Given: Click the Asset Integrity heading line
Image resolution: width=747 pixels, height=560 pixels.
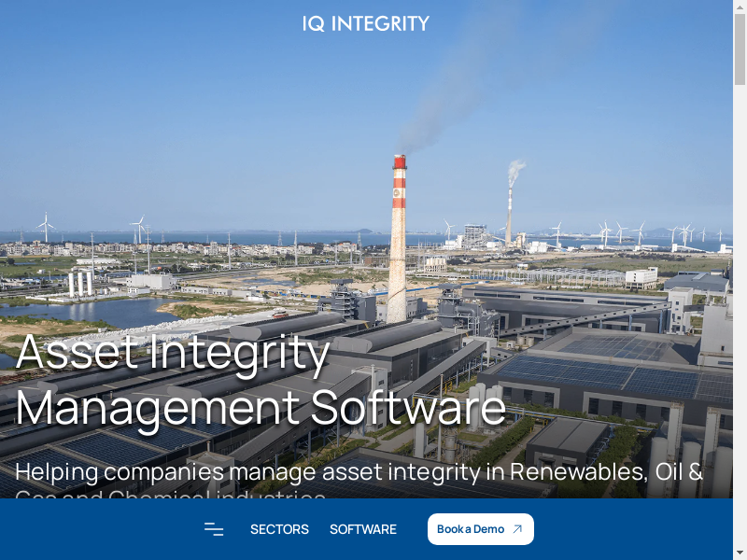Looking at the screenshot, I should click(173, 353).
